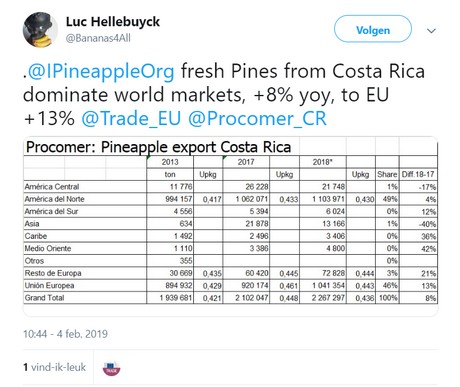Open the @Trade_EU mention link

[131, 119]
